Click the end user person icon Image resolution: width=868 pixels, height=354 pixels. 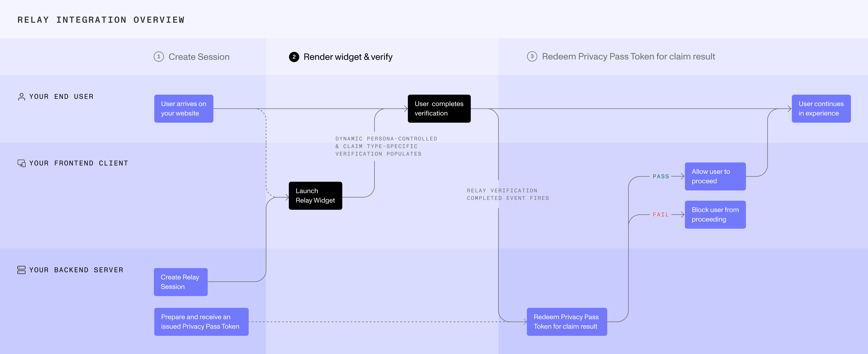point(21,97)
